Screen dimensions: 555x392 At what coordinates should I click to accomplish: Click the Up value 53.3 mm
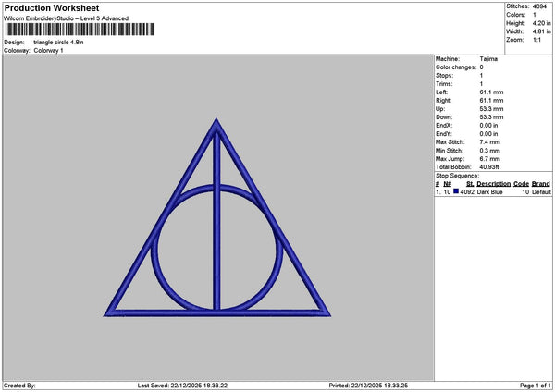coord(491,109)
